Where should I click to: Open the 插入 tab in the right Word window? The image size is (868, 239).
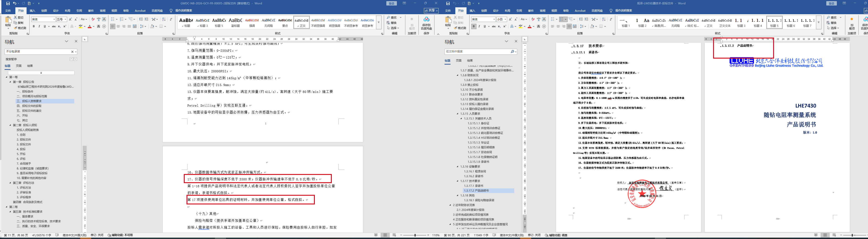pos(472,11)
